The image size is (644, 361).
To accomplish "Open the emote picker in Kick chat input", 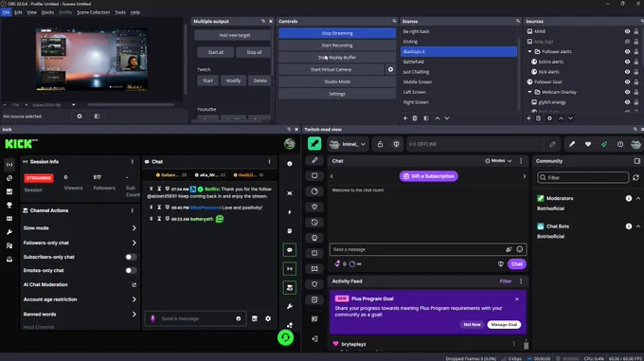I will (x=239, y=318).
